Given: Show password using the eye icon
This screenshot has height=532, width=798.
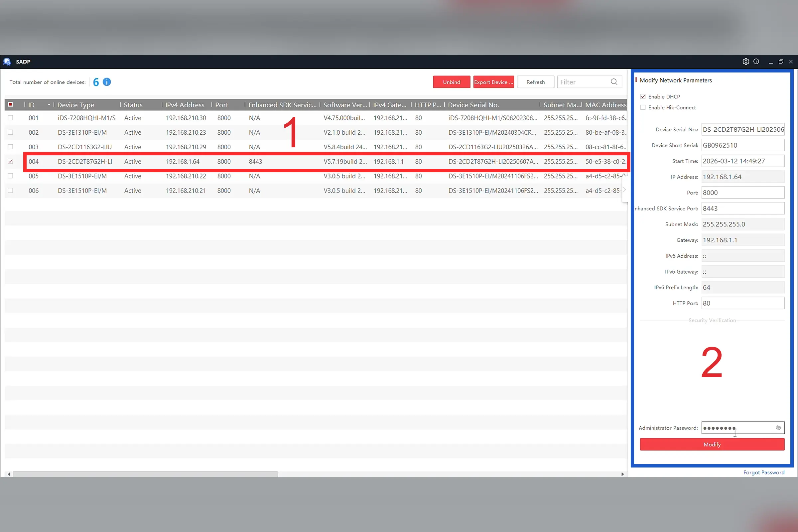Looking at the screenshot, I should (x=778, y=428).
